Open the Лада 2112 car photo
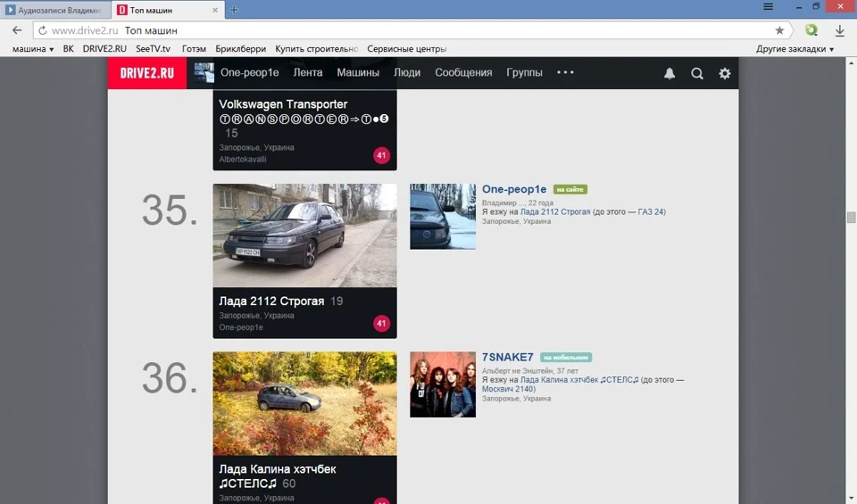 305,235
